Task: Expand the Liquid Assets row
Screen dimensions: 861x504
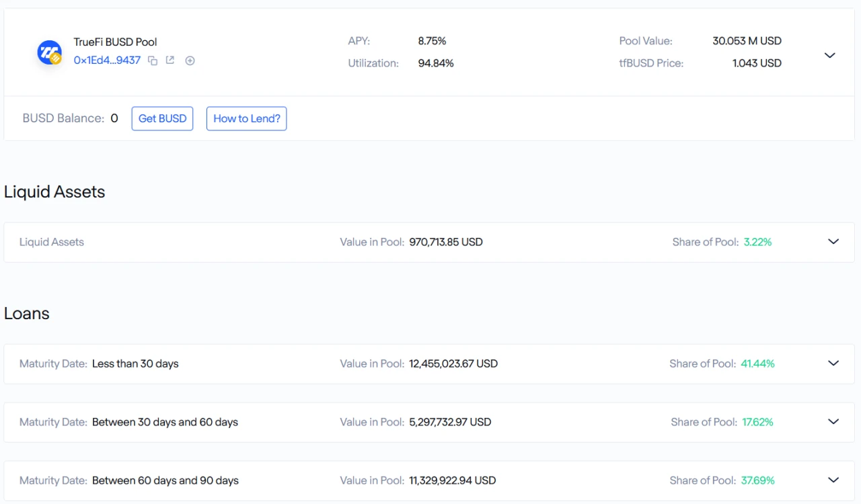Action: [833, 242]
